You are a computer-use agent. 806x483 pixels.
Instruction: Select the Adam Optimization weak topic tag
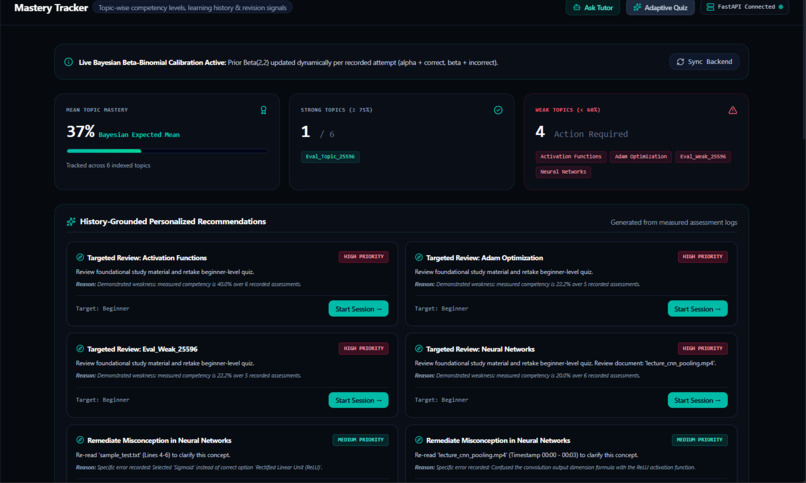coord(640,157)
